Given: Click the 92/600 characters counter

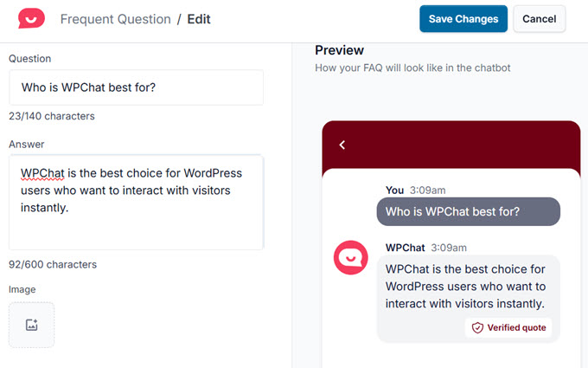Looking at the screenshot, I should pyautogui.click(x=53, y=264).
